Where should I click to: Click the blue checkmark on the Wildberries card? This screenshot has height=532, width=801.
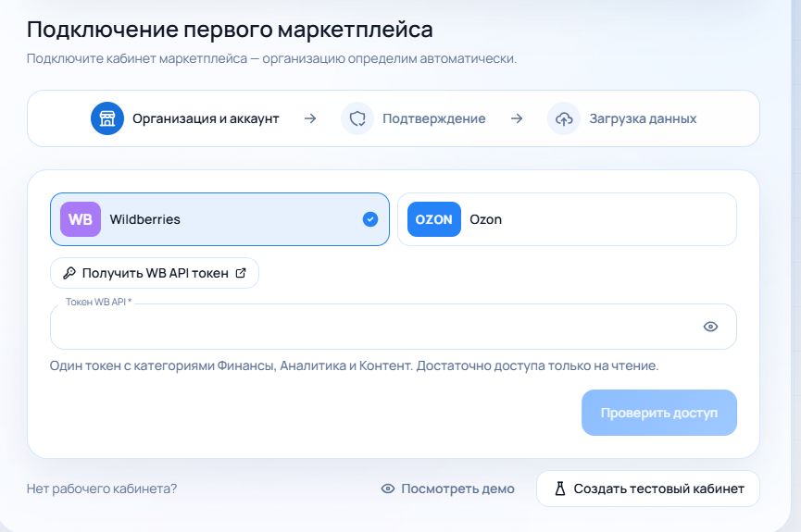(x=370, y=219)
